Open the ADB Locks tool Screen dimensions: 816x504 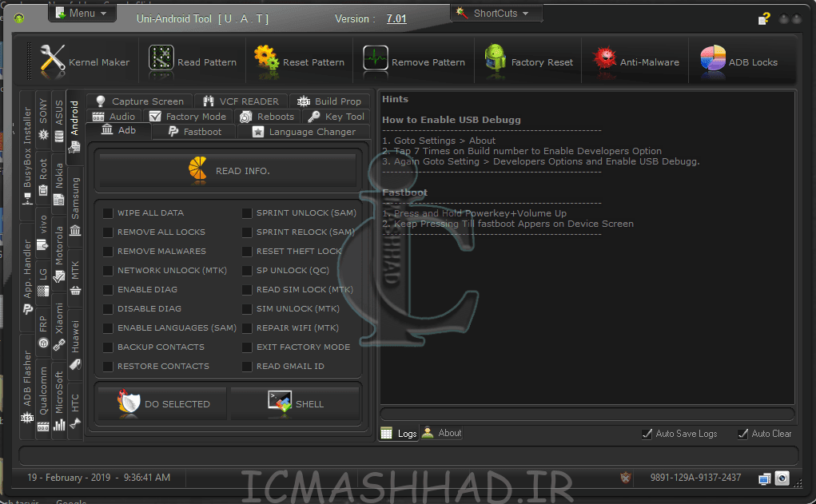click(x=738, y=62)
